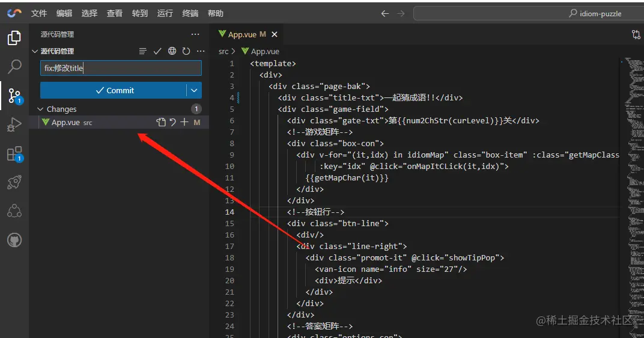Click the idiom-puzzle search box
This screenshot has width=644, height=338.
[528, 14]
